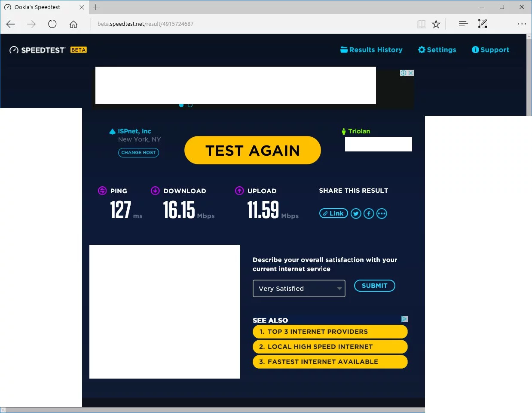532x413 pixels.
Task: Click the BETA badge
Action: point(79,50)
